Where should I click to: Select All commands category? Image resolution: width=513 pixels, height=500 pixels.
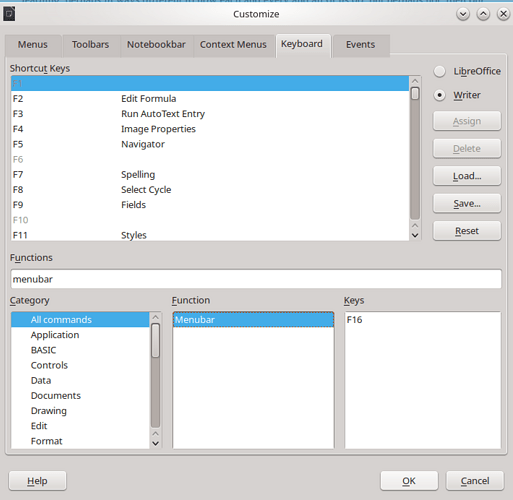point(80,320)
